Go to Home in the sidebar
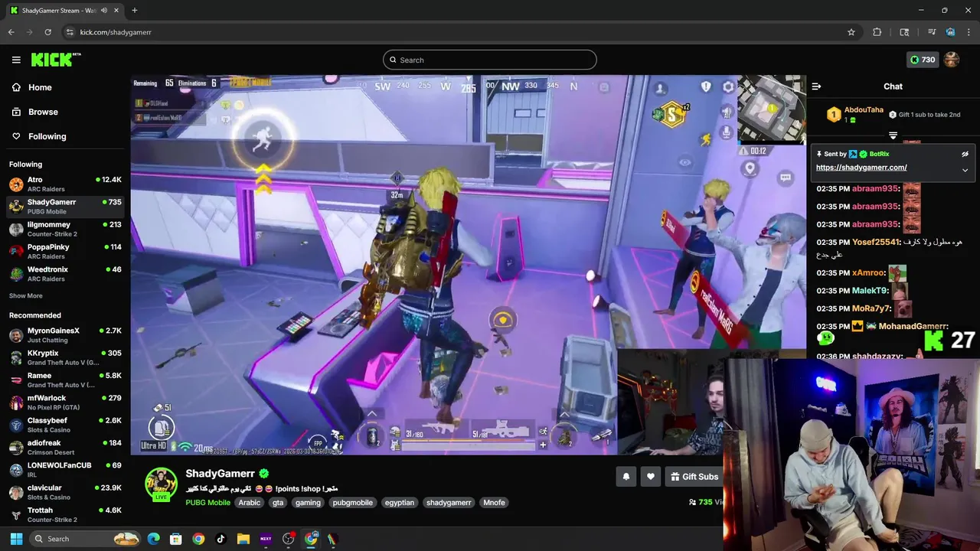The width and height of the screenshot is (980, 551). coord(40,87)
